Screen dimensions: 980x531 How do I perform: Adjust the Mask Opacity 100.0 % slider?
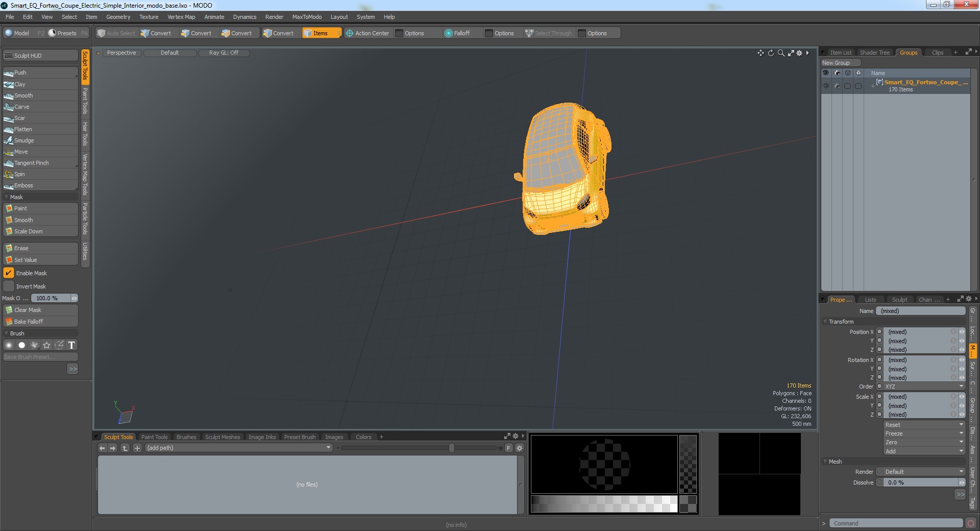click(54, 298)
